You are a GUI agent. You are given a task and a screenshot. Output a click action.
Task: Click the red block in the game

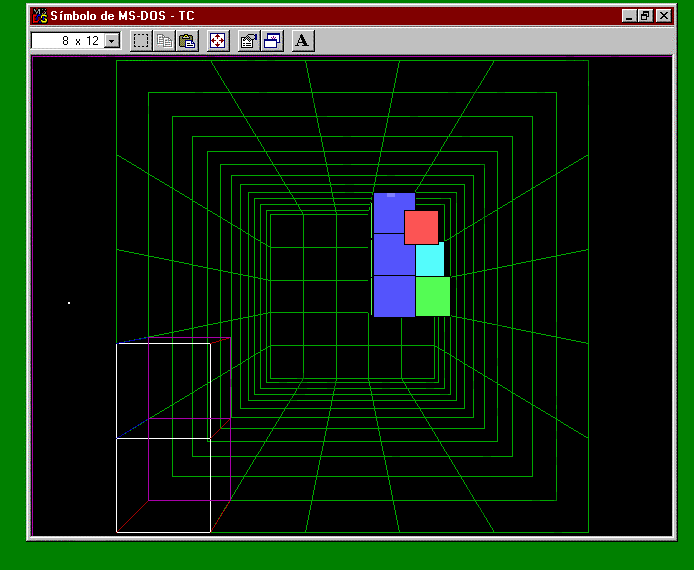421,227
